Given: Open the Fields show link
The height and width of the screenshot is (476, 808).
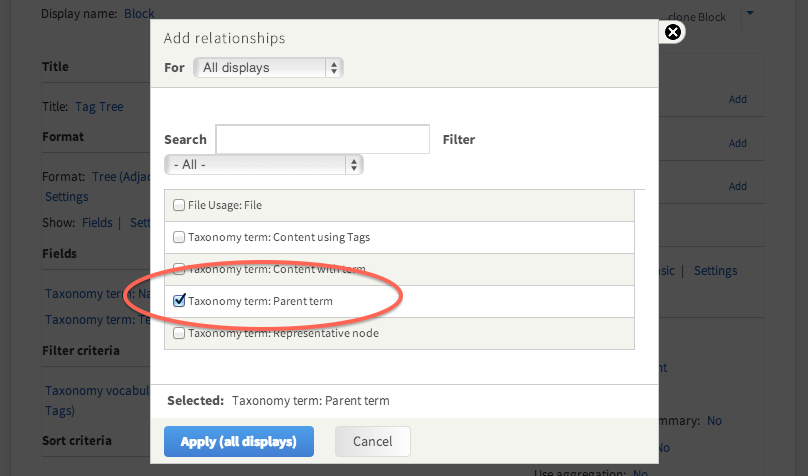Looking at the screenshot, I should click(96, 223).
